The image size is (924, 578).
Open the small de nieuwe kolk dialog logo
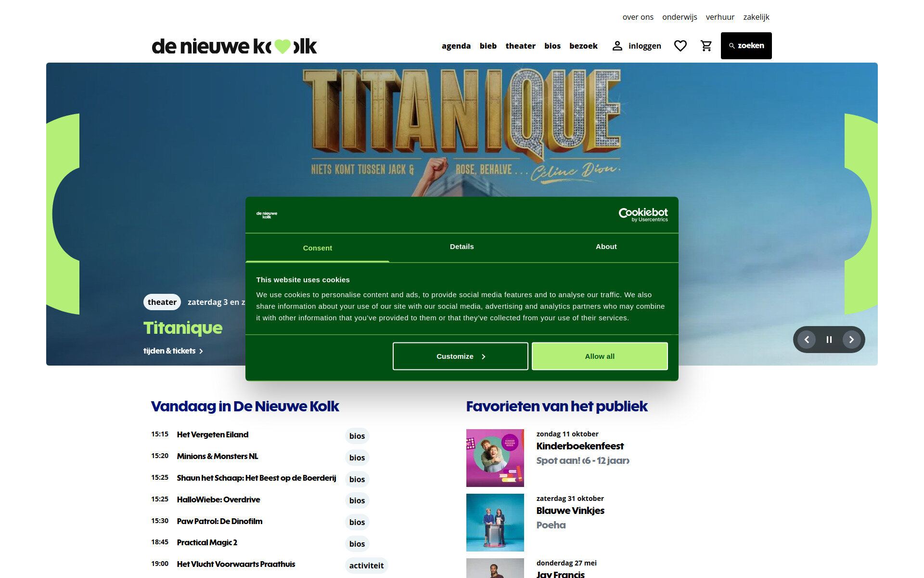point(267,215)
